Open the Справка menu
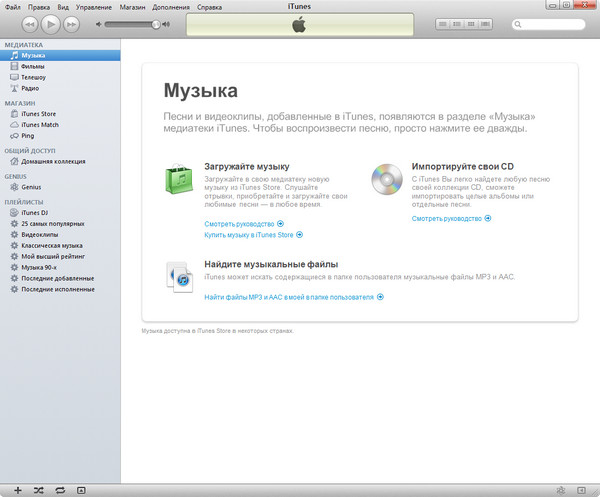The height and width of the screenshot is (497, 600). click(209, 7)
